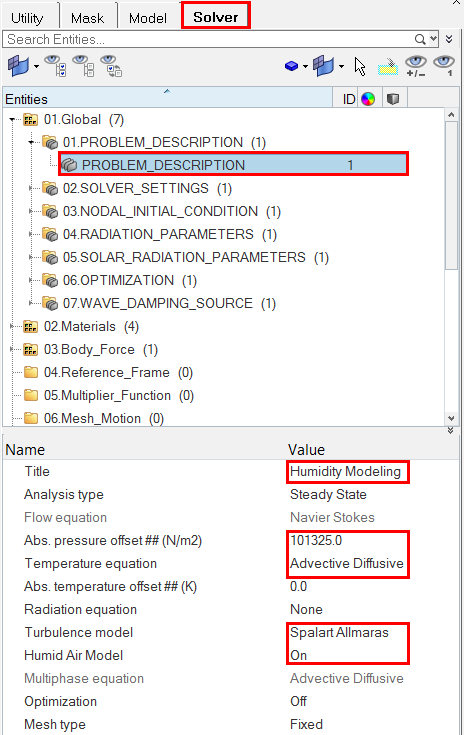Open the Turbulence model Spalart Allmaras value
Viewport: 464px width, 735px height.
[x=339, y=632]
